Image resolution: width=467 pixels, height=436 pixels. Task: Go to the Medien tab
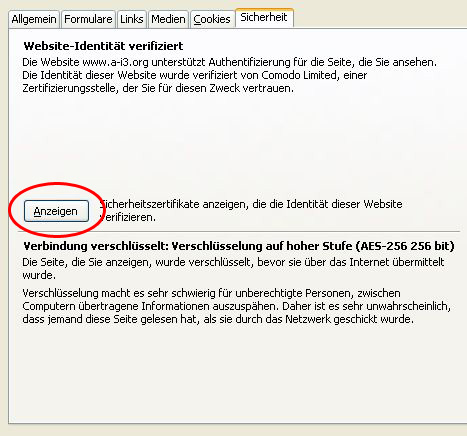168,19
